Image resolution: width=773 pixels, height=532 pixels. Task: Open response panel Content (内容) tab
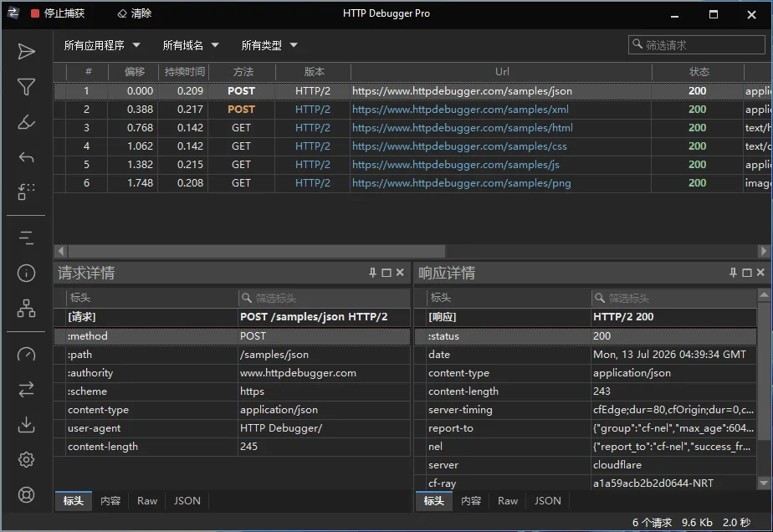[471, 501]
